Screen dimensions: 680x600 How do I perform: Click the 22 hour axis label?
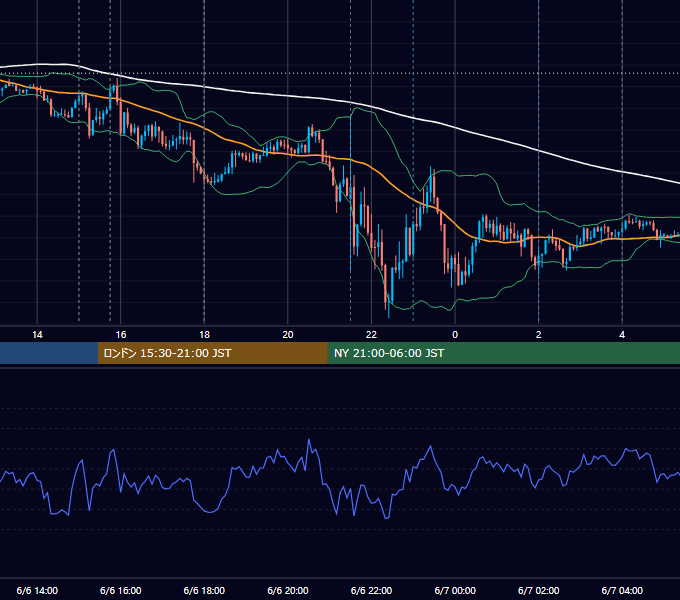(x=371, y=335)
